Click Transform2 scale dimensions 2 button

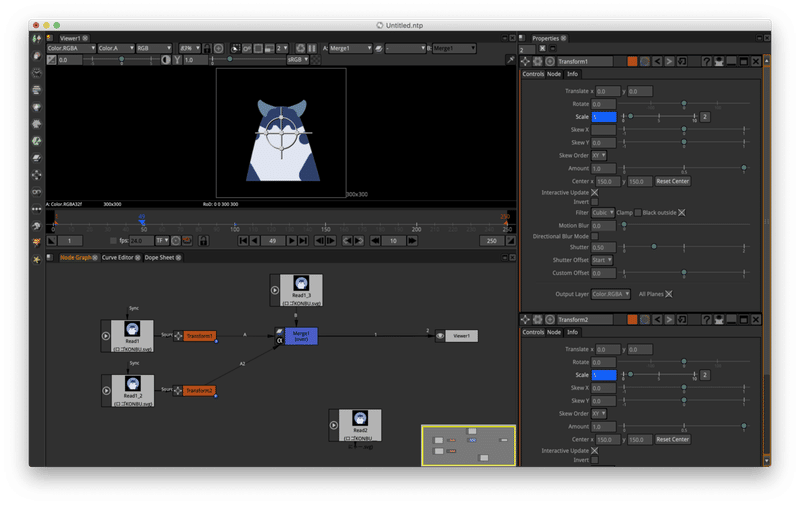click(x=705, y=375)
